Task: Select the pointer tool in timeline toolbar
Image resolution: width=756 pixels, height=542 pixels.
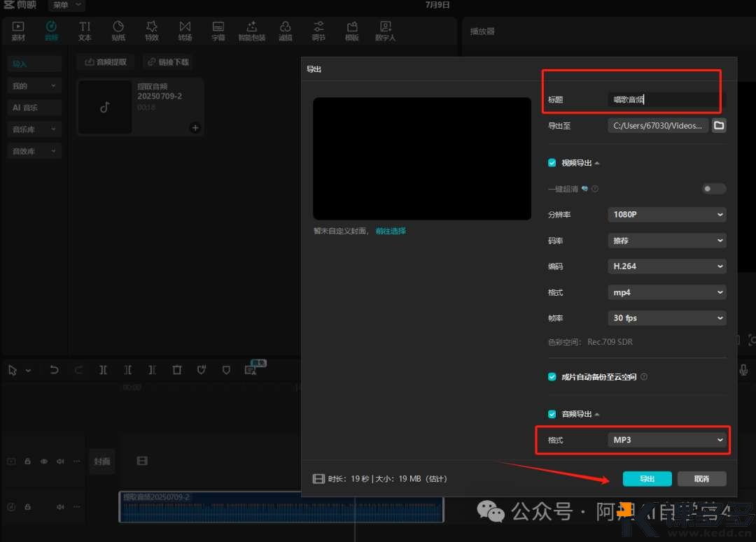Action: pyautogui.click(x=13, y=370)
